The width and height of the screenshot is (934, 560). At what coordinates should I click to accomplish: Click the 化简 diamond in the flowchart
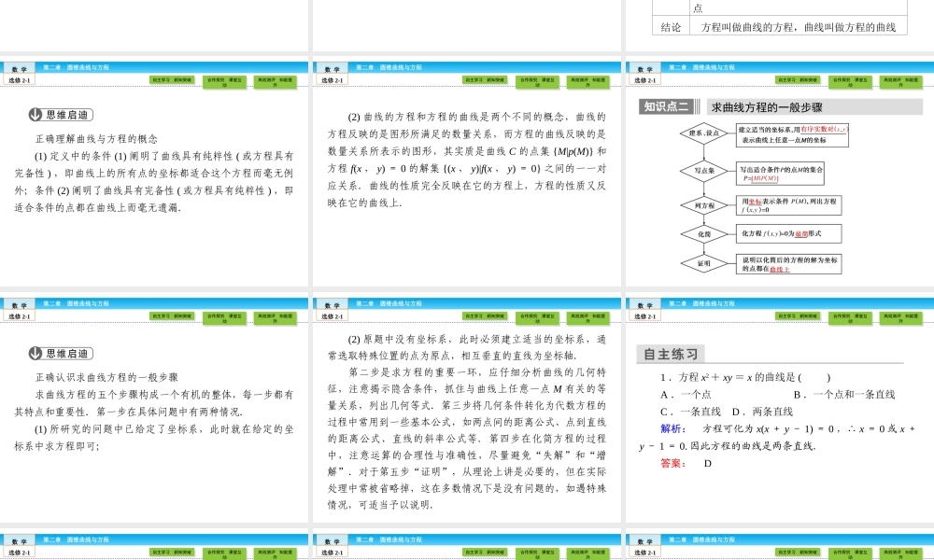pos(702,233)
